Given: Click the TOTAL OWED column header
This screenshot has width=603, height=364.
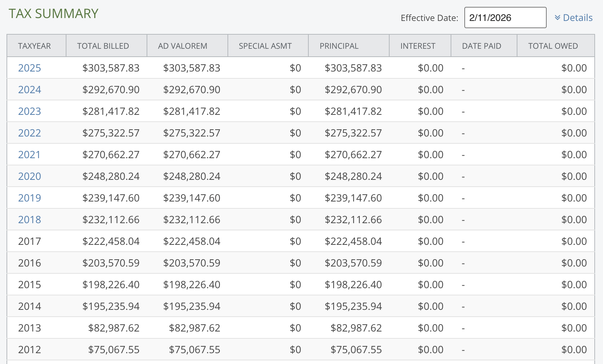Looking at the screenshot, I should click(x=553, y=45).
